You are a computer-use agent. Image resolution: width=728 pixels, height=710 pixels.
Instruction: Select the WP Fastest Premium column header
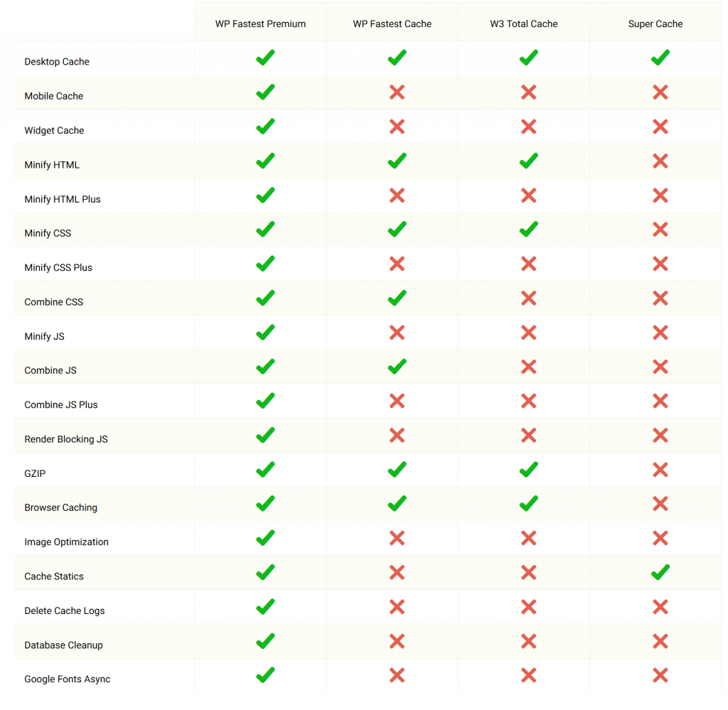[x=260, y=23]
